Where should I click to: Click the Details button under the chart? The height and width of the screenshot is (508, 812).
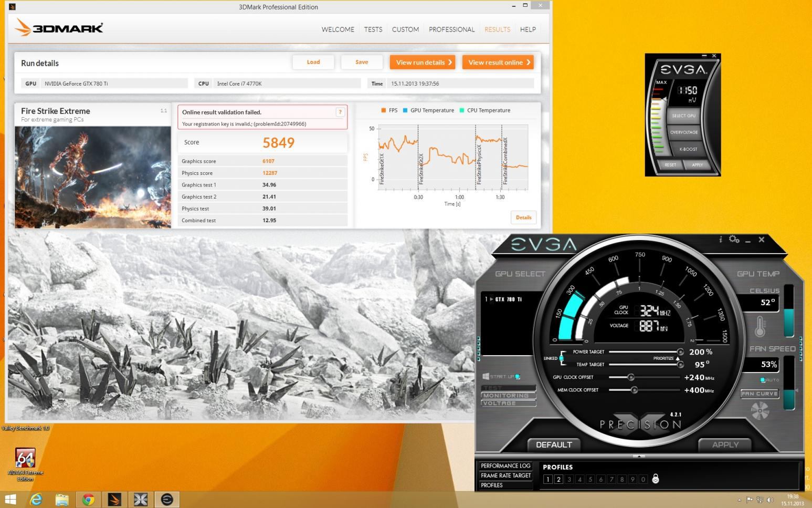pyautogui.click(x=523, y=217)
